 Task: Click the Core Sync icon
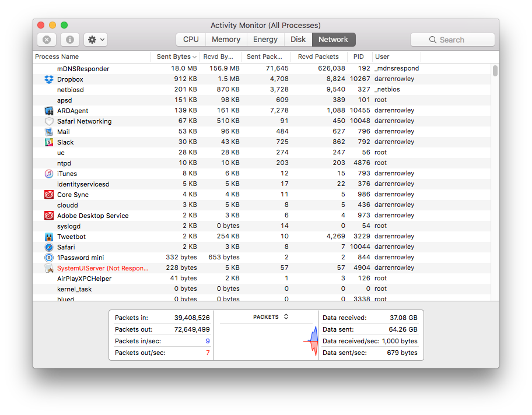49,195
